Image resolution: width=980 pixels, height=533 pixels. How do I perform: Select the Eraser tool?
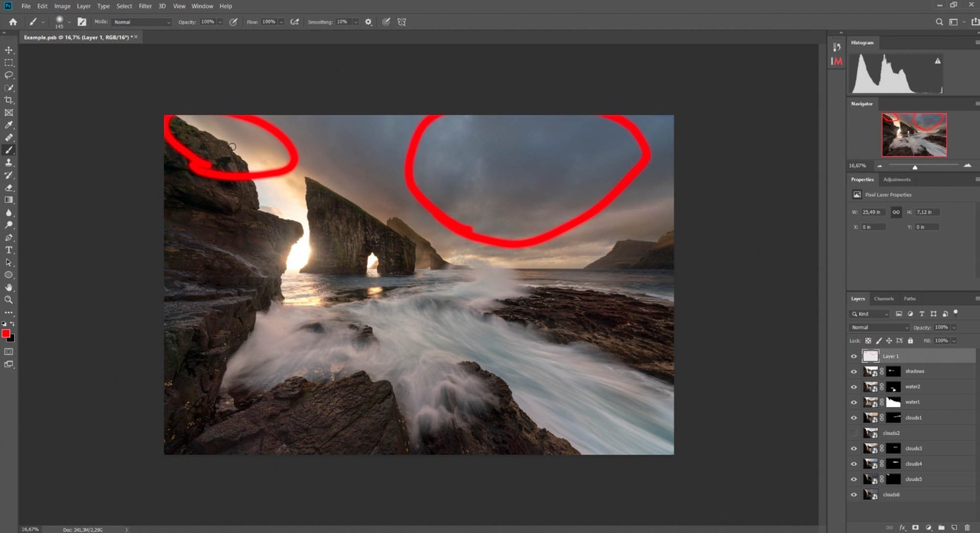point(9,187)
